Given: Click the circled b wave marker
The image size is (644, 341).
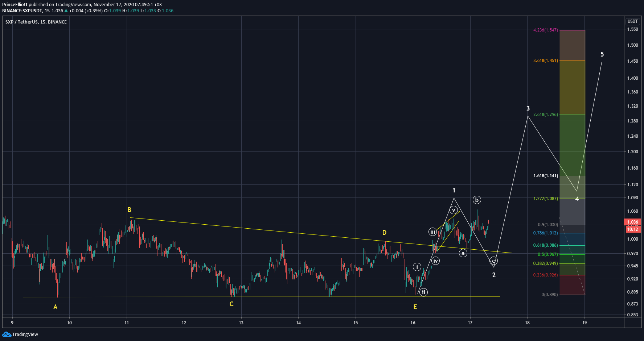Looking at the screenshot, I should coord(477,200).
